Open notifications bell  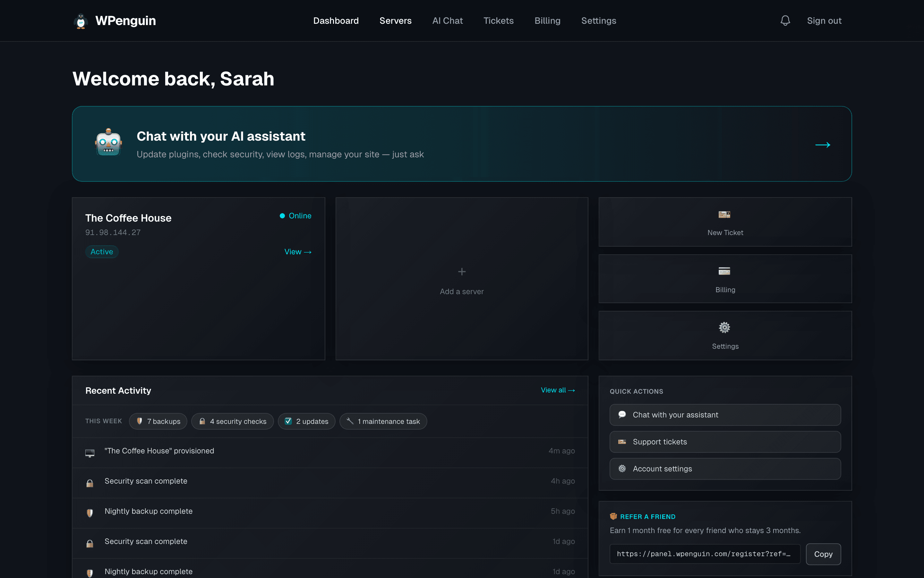(x=785, y=21)
